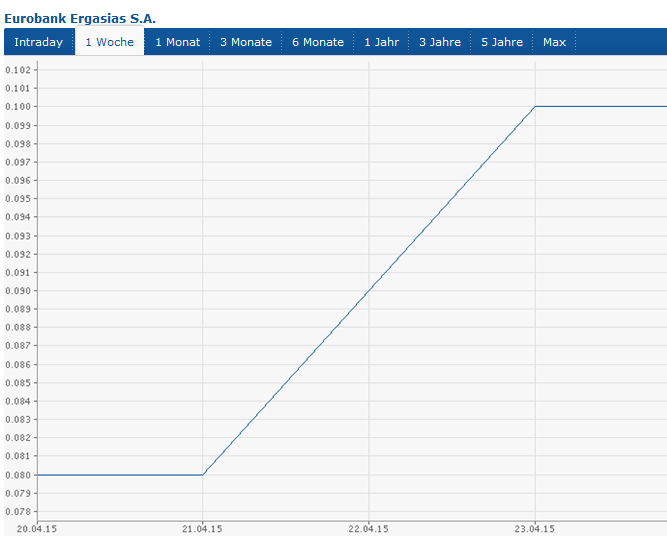
Task: Show the 3 Monate time range
Action: click(x=246, y=42)
